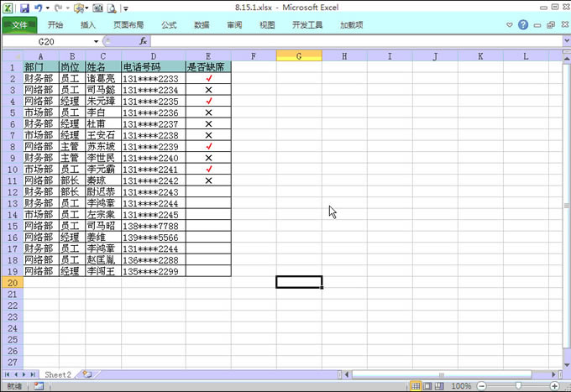Open the 开发工具 Developer tab
This screenshot has width=571, height=392.
(x=307, y=24)
